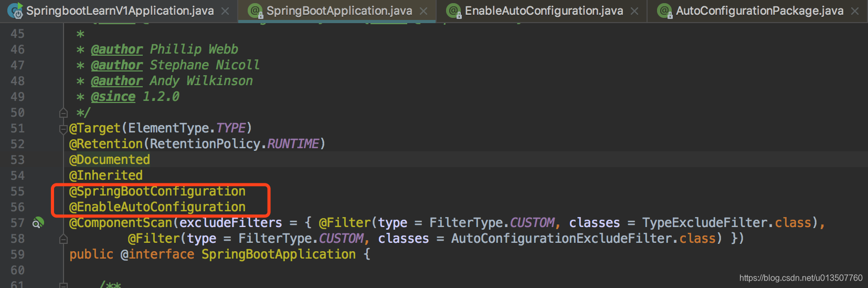Click @author tag for Phillip Webb
This screenshot has height=288, width=868.
tap(117, 49)
